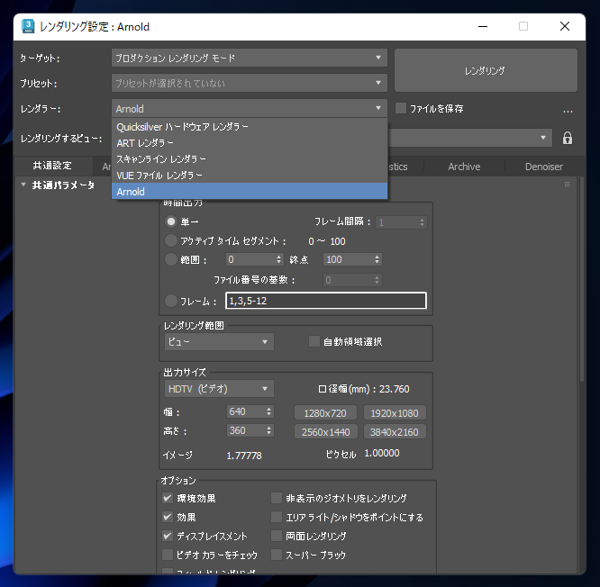Image resolution: width=600 pixels, height=587 pixels.
Task: Click the フレーム field containing 1,3,5-12
Action: point(326,301)
